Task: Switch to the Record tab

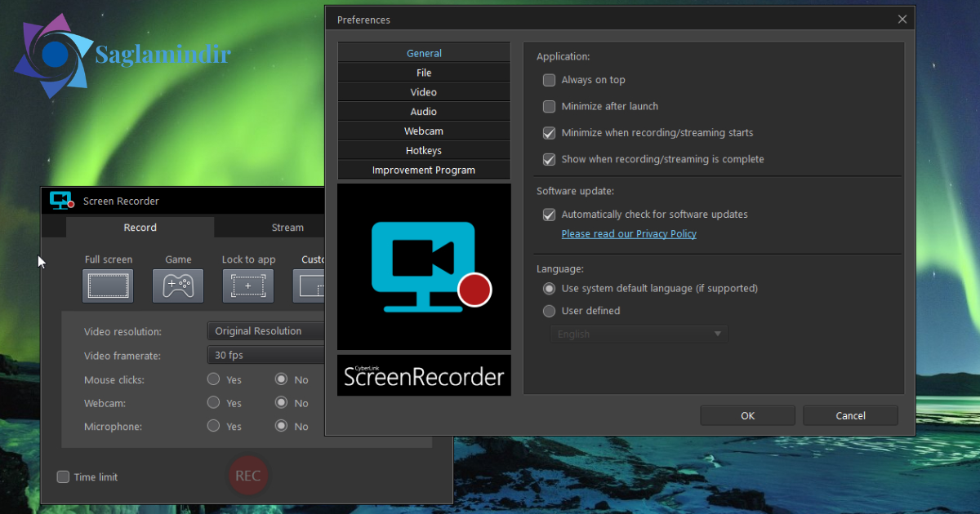Action: click(x=140, y=228)
